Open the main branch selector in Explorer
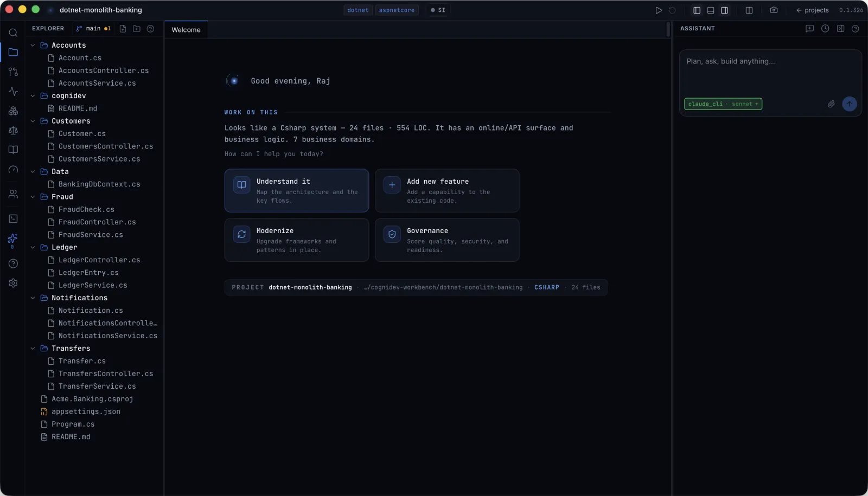 click(x=93, y=29)
